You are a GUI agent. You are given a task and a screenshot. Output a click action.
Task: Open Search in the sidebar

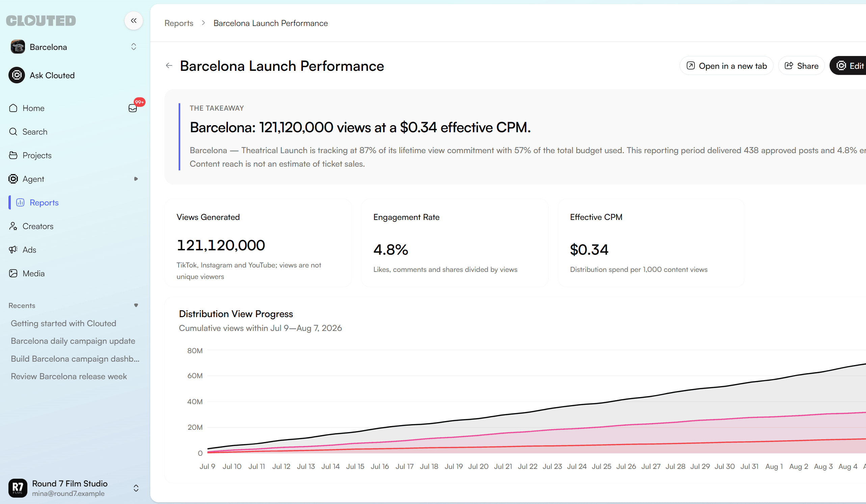(x=35, y=132)
